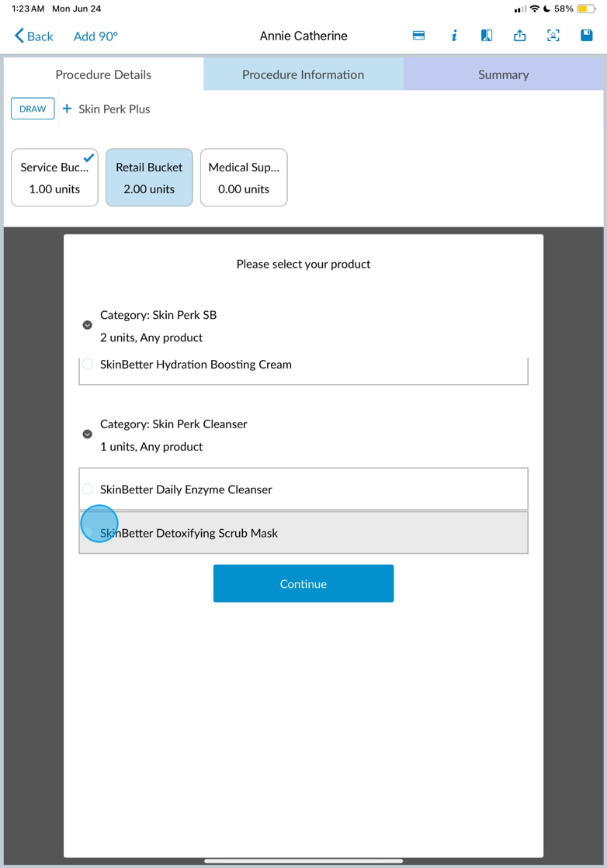Tap the cellular signal bars icon
607x868 pixels.
520,9
